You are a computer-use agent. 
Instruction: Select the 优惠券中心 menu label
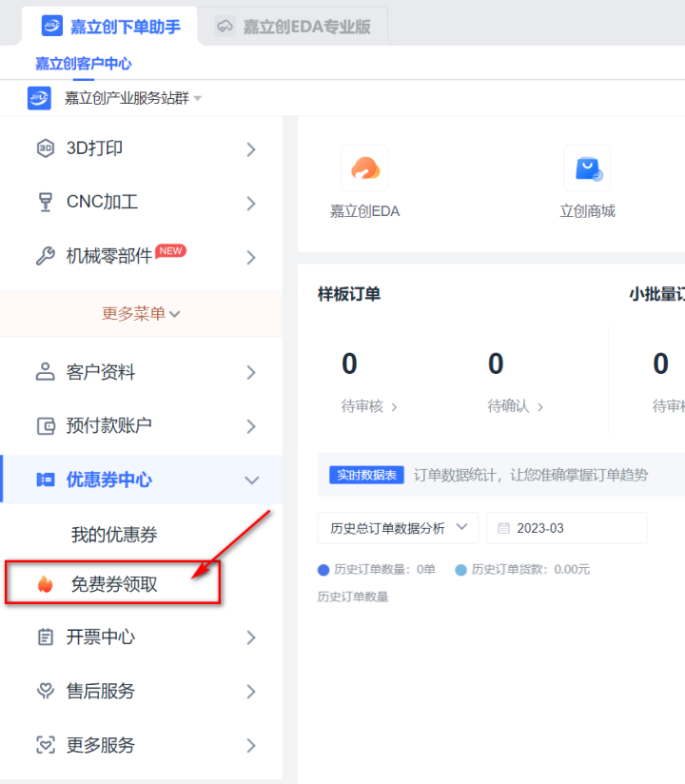109,480
